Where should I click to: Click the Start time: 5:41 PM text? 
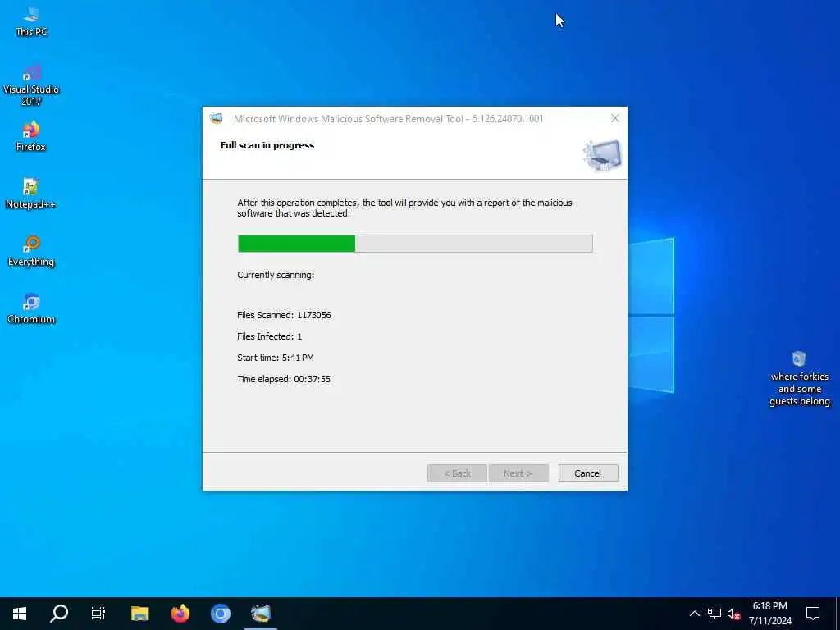click(276, 358)
